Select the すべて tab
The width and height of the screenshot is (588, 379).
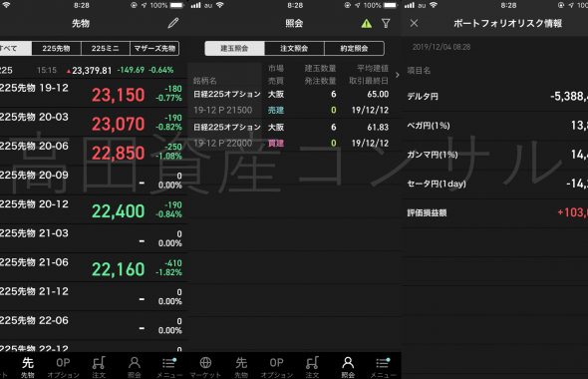[x=15, y=49]
